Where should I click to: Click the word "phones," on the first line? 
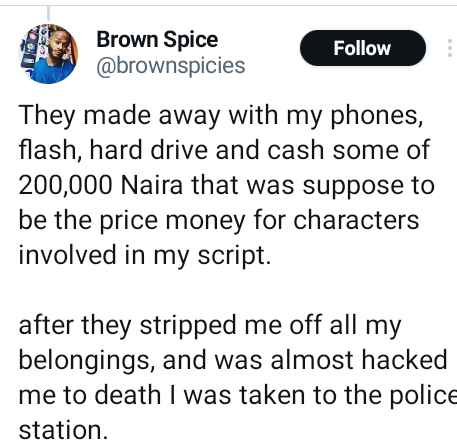tap(377, 117)
